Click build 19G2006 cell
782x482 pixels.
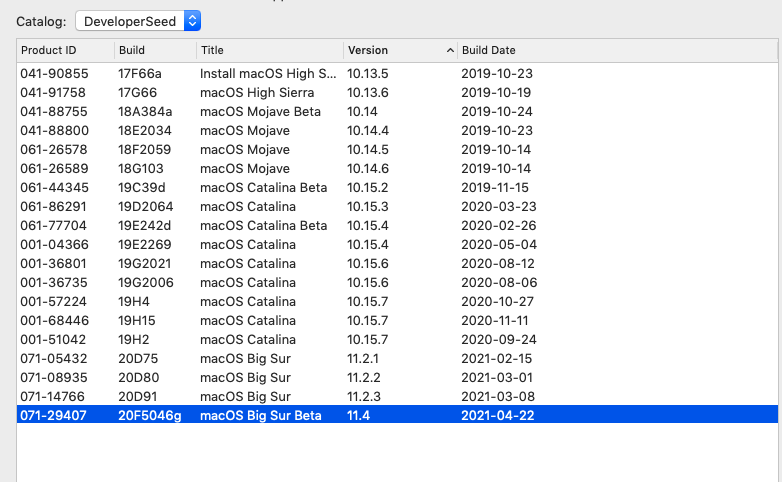[146, 282]
